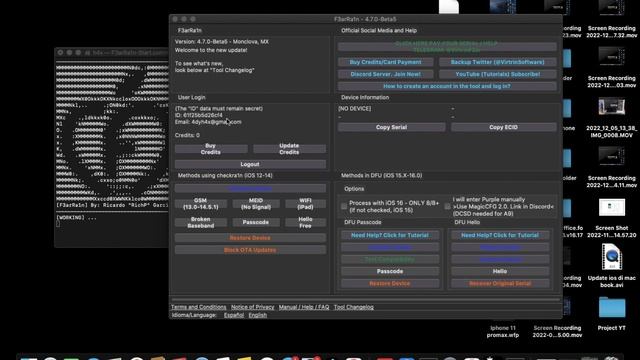Viewport: 640px width, 360px height.
Task: Open YouTube (Tutorials) Subscribe button
Action: (x=498, y=74)
